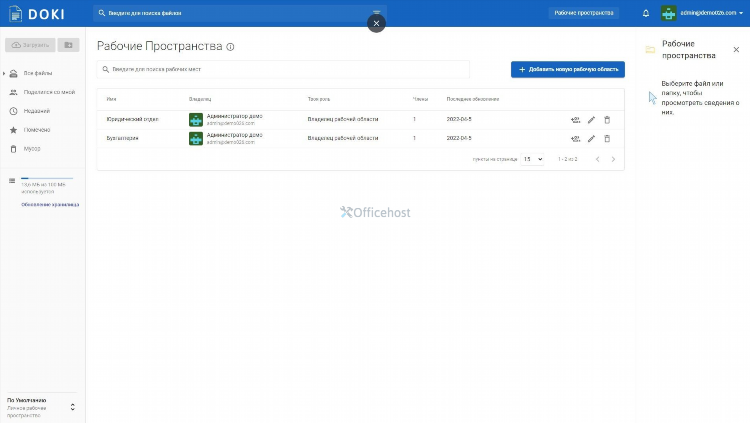Add members to Бухгалтерия workspace
The image size is (750, 423).
575,139
